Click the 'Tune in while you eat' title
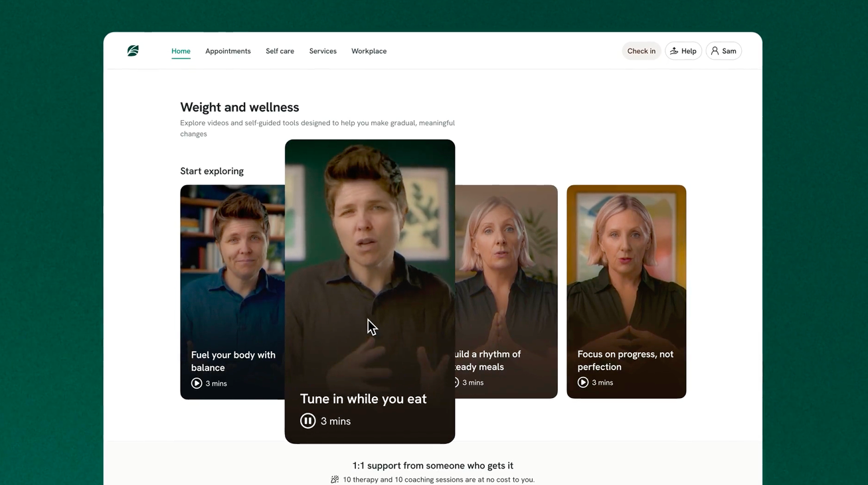This screenshot has width=868, height=485. [363, 399]
